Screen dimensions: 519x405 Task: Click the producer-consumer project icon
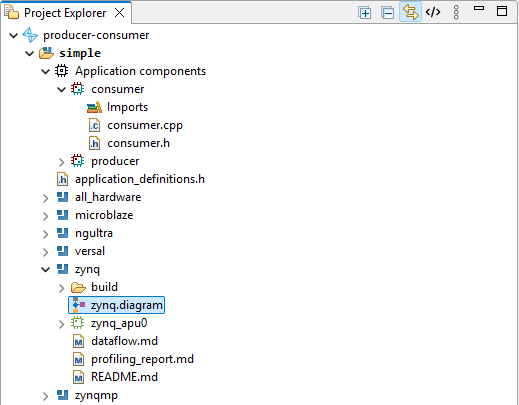(30, 35)
